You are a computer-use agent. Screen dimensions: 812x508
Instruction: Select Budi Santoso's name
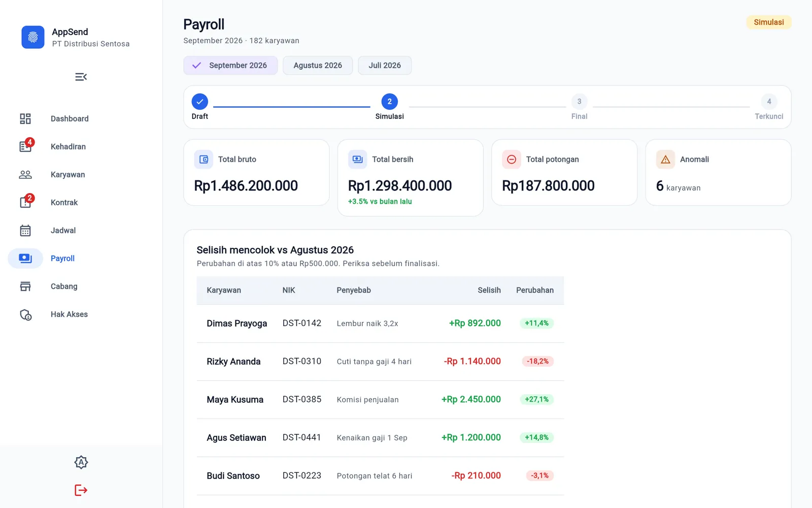[x=233, y=476]
